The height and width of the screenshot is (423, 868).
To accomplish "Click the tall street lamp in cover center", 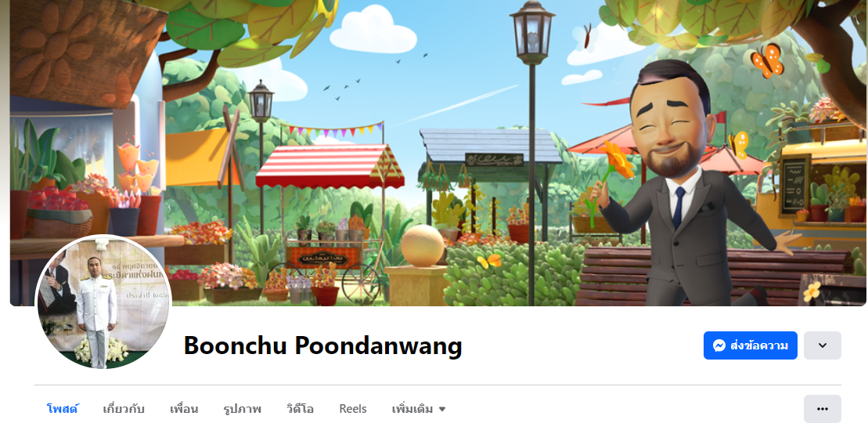I will click(532, 153).
